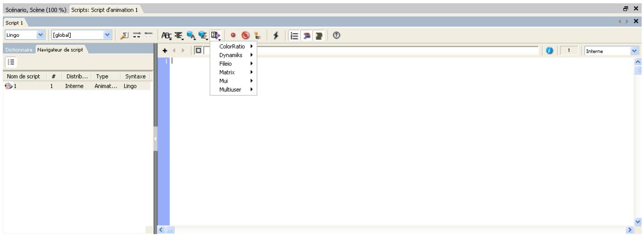The height and width of the screenshot is (235, 644).
Task: Click the Comment lines icon
Action: pos(137,35)
